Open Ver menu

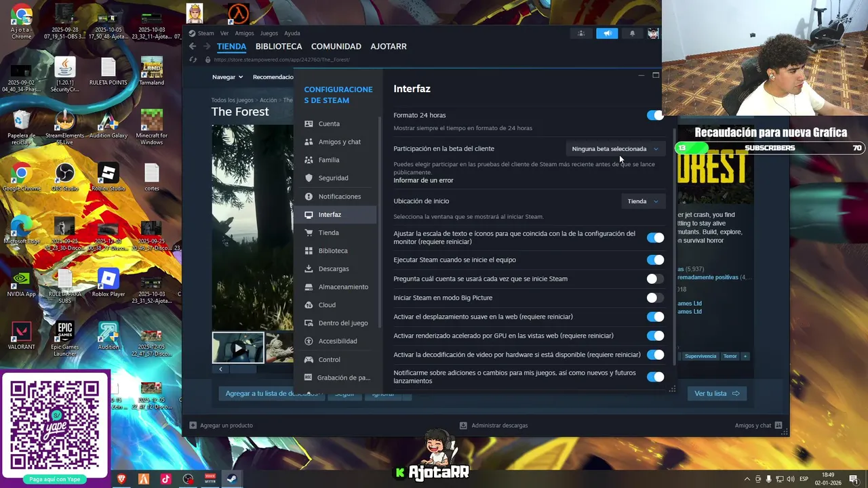tap(224, 33)
